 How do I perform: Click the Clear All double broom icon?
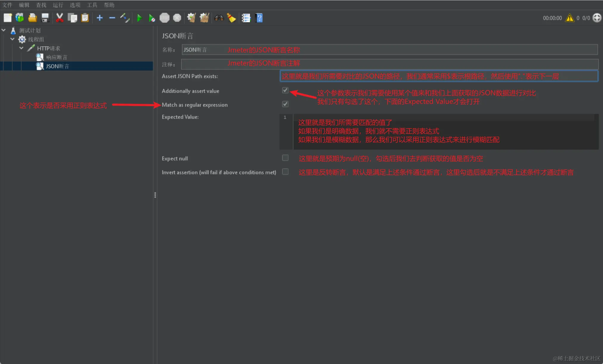tap(204, 18)
